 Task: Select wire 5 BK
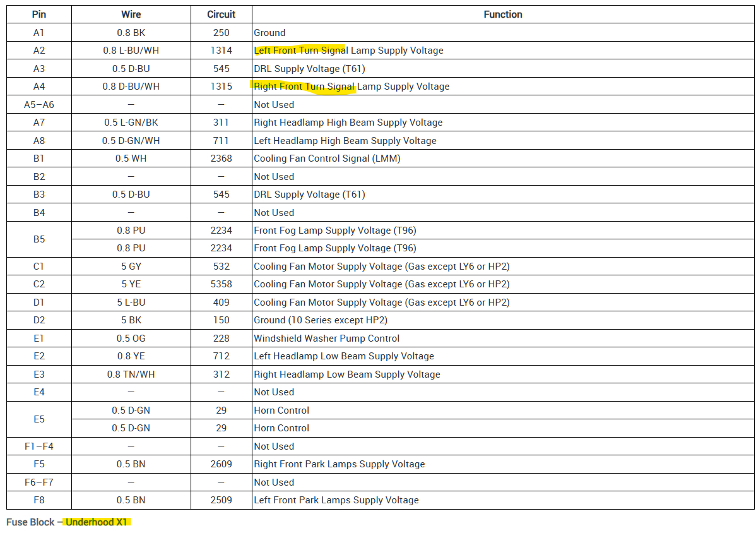131,320
